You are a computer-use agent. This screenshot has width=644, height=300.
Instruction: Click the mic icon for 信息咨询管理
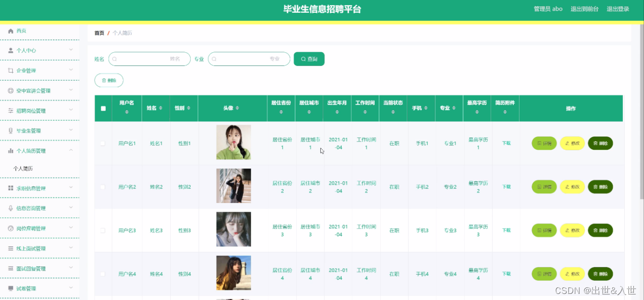pyautogui.click(x=11, y=208)
